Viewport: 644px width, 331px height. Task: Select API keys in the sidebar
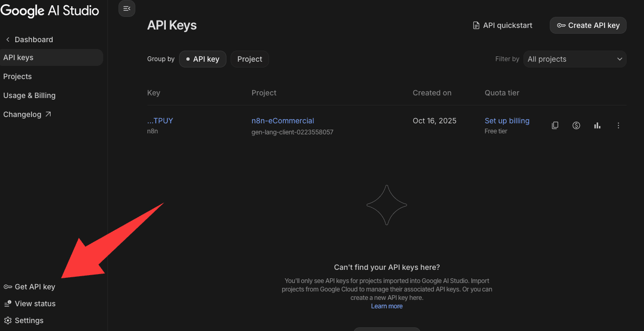click(x=18, y=57)
